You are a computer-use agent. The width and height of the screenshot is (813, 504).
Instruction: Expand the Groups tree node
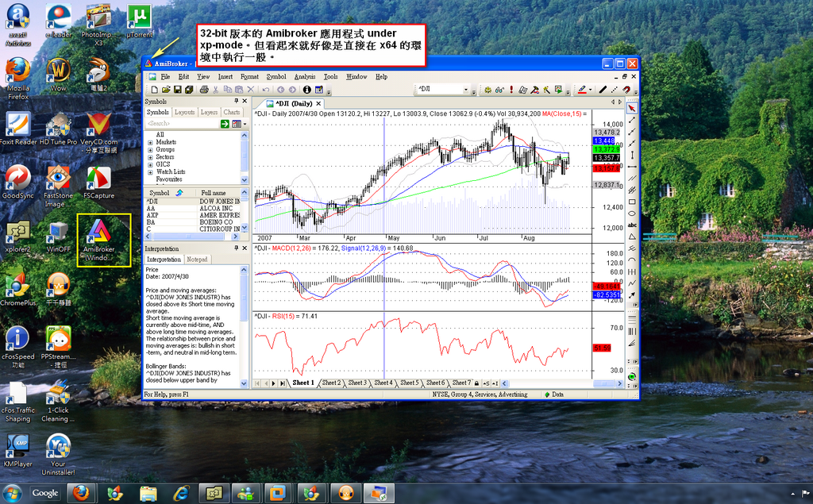pyautogui.click(x=150, y=149)
